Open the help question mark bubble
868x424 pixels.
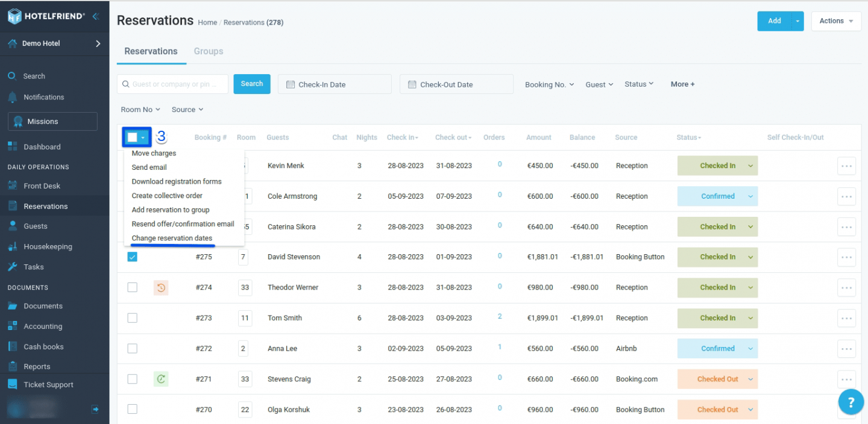click(x=851, y=402)
